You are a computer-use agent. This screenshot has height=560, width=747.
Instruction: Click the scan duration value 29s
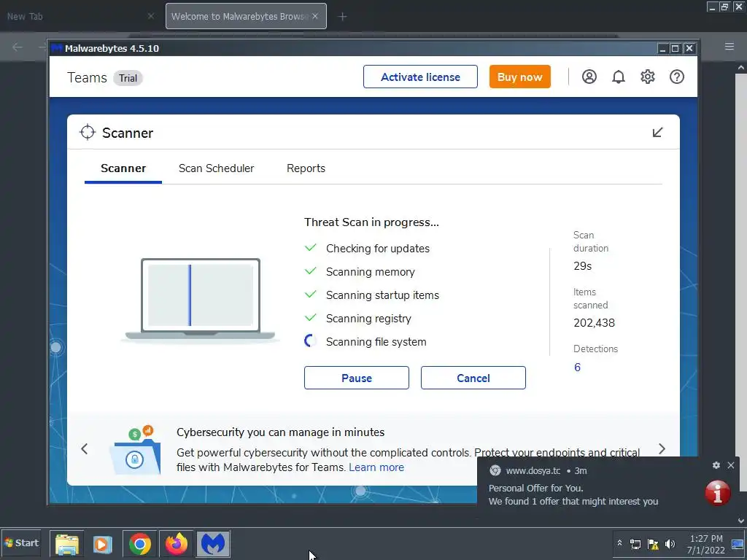click(x=582, y=266)
